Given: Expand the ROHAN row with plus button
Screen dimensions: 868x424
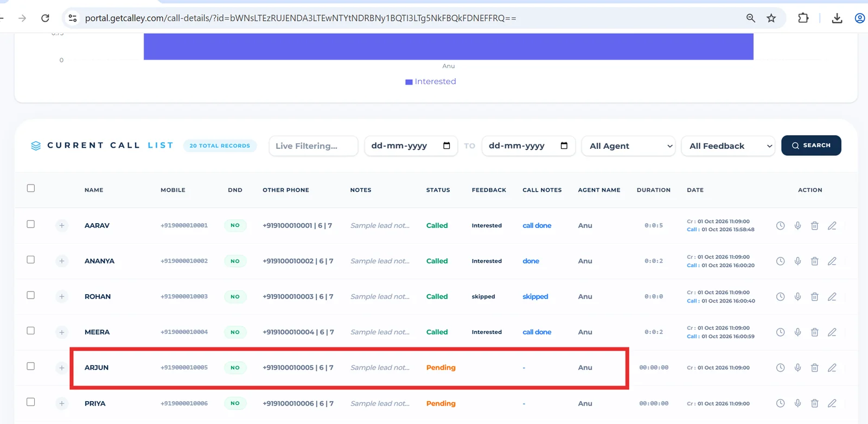Looking at the screenshot, I should coord(62,297).
